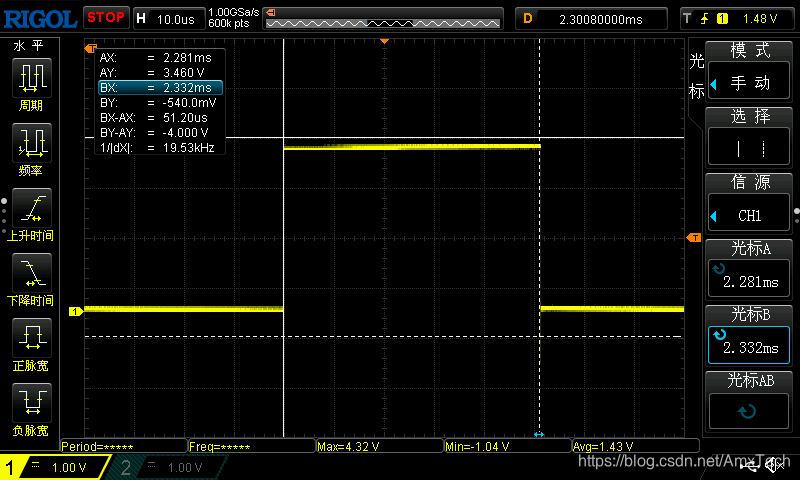Click the Min=-1.04 V measurement
This screenshot has width=800, height=480.
(x=508, y=446)
